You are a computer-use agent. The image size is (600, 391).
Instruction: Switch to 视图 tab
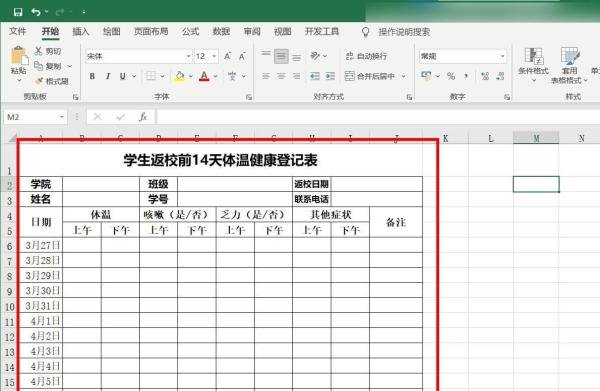coord(283,31)
